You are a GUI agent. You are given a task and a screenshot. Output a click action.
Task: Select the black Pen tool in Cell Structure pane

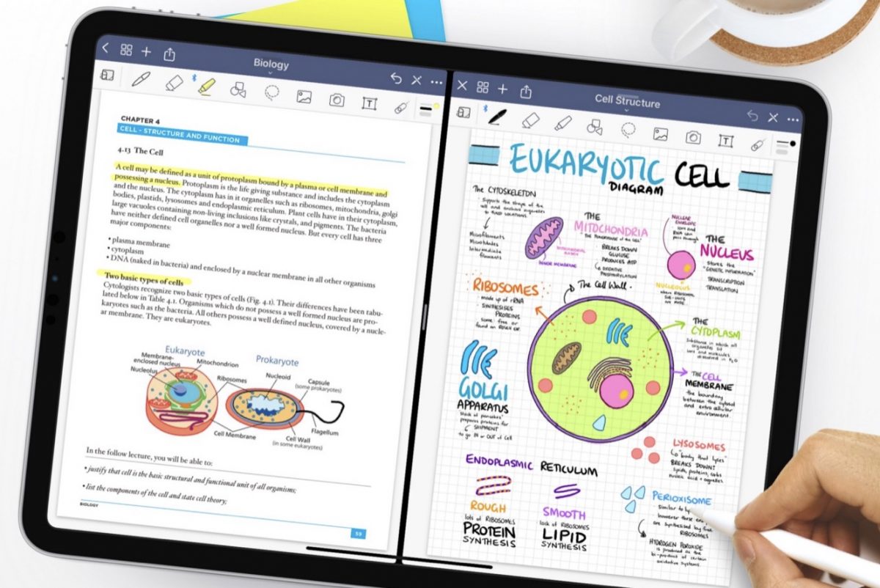click(x=497, y=115)
